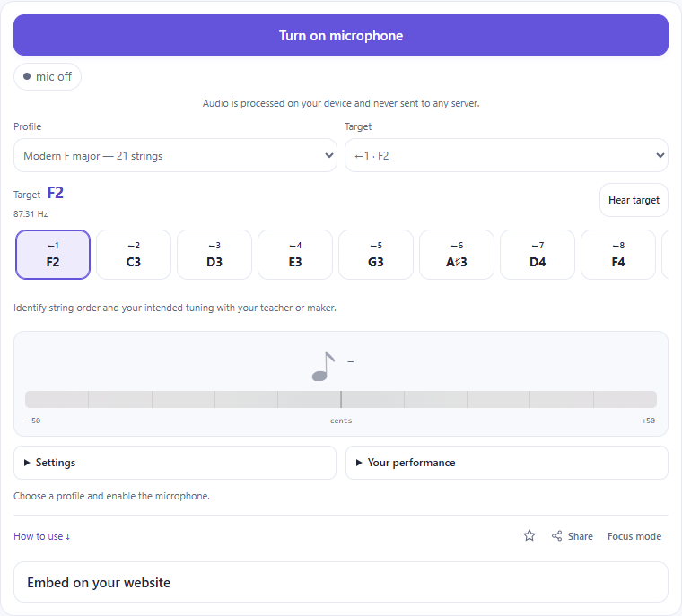Enable Focus mode

pyautogui.click(x=634, y=536)
